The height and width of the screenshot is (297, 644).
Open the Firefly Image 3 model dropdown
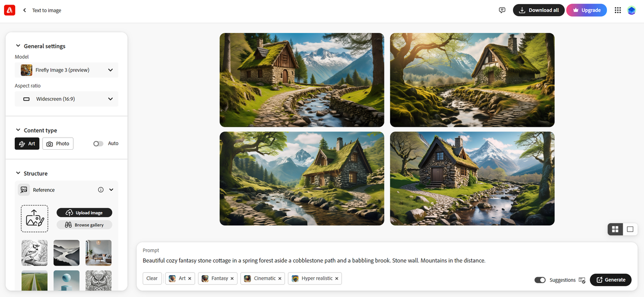pyautogui.click(x=67, y=70)
